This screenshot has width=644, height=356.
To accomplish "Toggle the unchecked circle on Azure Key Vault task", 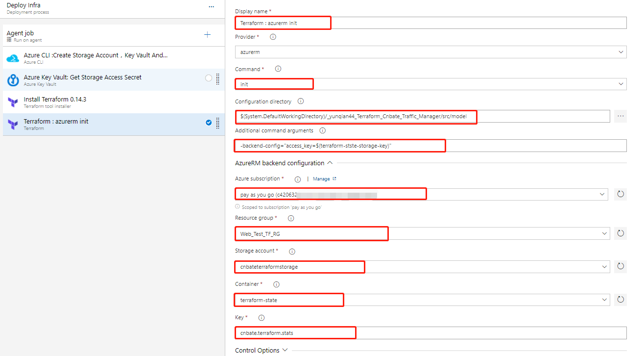I will pos(209,78).
